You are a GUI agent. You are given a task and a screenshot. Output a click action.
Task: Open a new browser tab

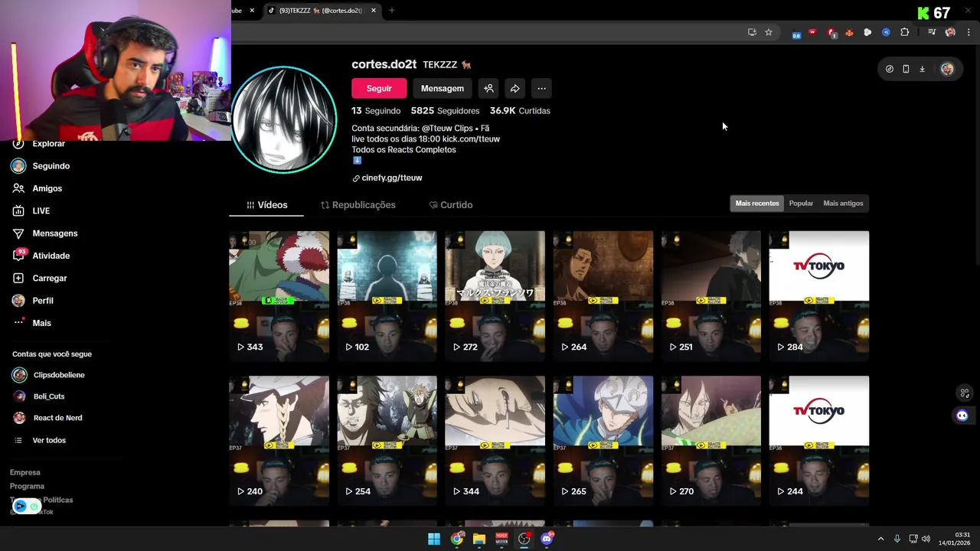(x=391, y=11)
